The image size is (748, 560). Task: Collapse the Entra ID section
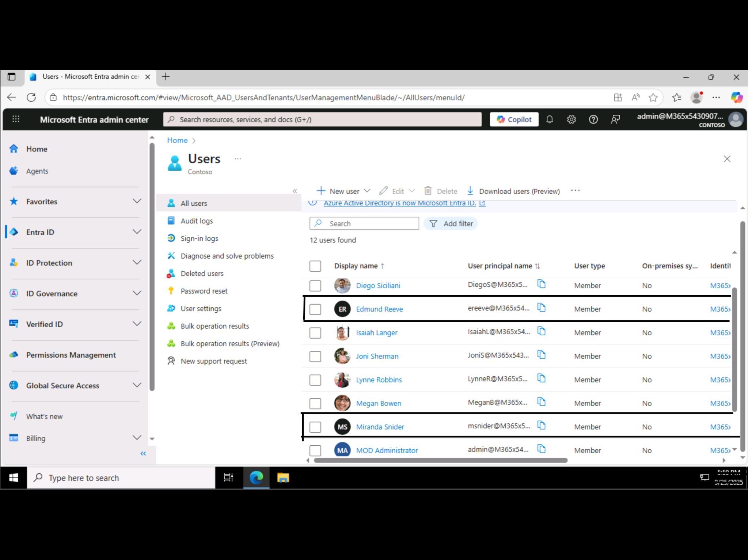coord(137,232)
